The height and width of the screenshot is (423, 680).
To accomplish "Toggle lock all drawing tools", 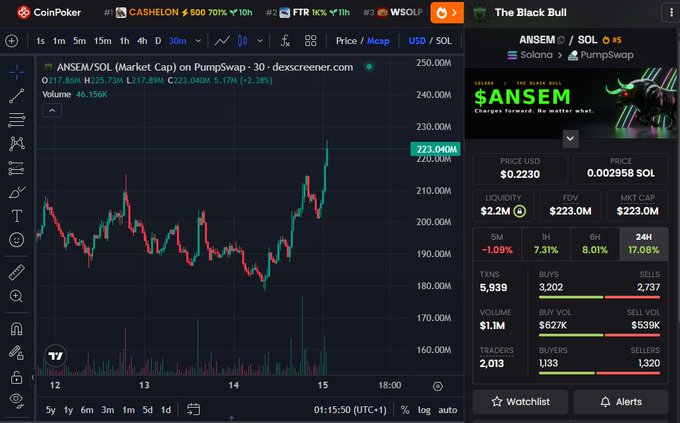I will tap(16, 377).
